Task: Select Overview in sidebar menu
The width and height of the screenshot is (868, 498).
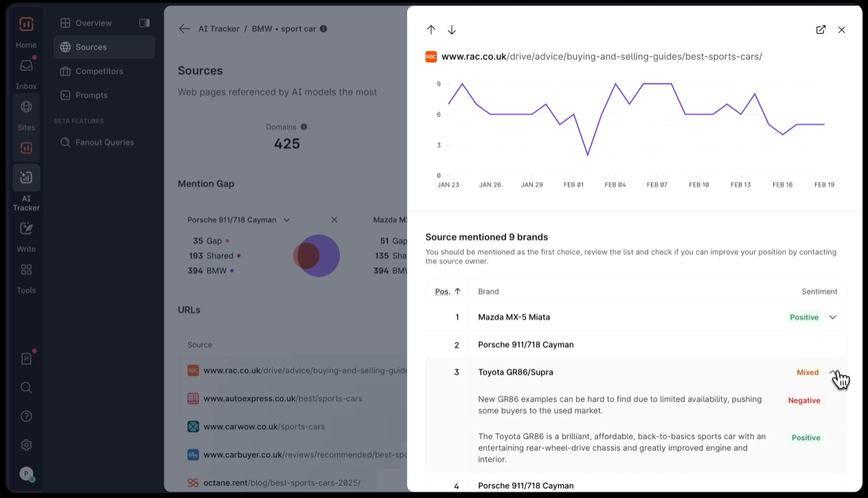Action: pos(104,23)
